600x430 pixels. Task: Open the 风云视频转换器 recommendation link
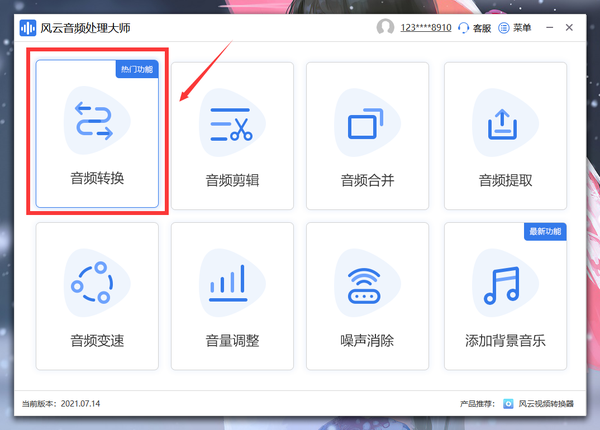(x=546, y=404)
